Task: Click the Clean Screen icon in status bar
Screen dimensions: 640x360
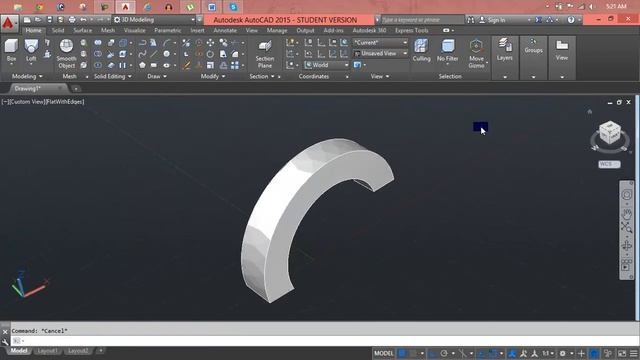Action: point(622,353)
